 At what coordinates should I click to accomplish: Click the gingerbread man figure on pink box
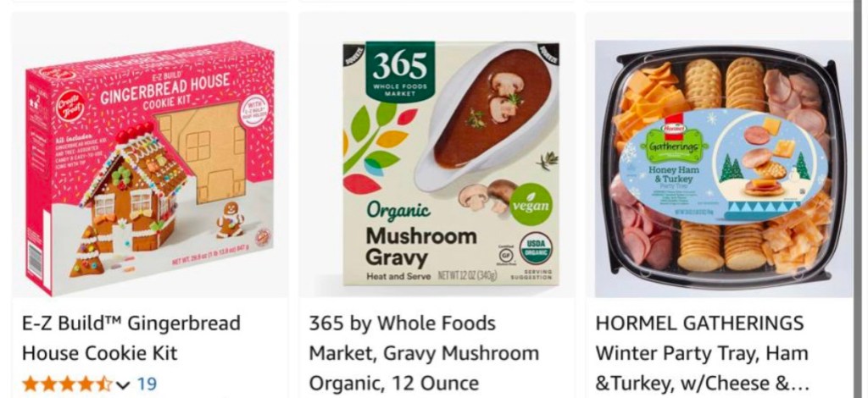(230, 219)
